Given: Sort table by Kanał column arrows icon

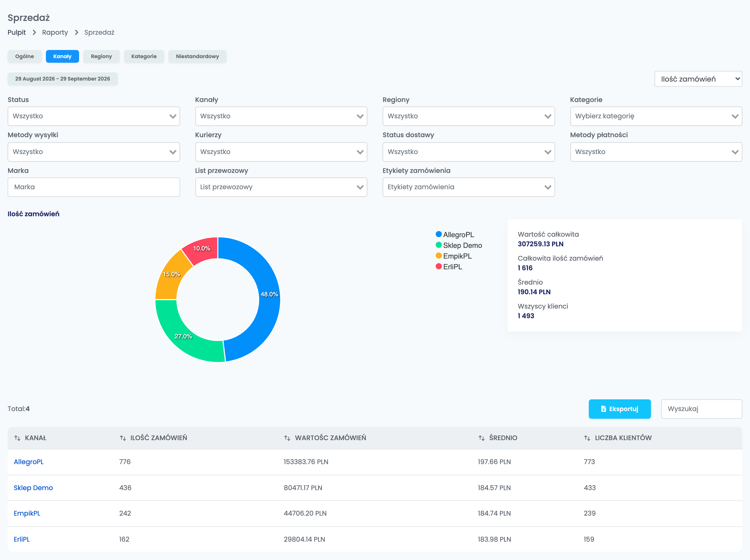Looking at the screenshot, I should (x=17, y=438).
